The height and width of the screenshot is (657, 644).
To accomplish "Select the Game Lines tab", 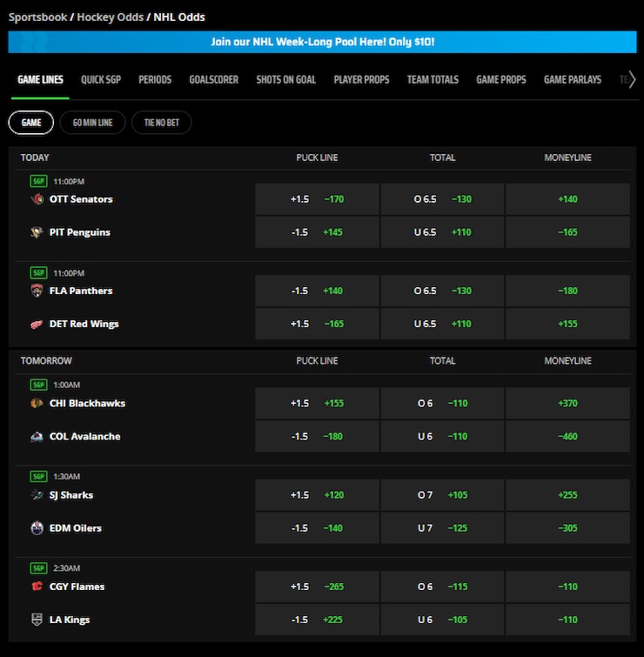I will (40, 79).
